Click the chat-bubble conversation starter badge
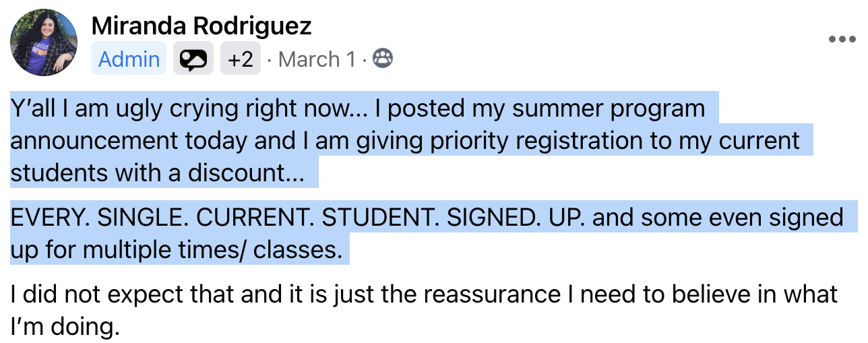The height and width of the screenshot is (343, 868). pyautogui.click(x=193, y=59)
